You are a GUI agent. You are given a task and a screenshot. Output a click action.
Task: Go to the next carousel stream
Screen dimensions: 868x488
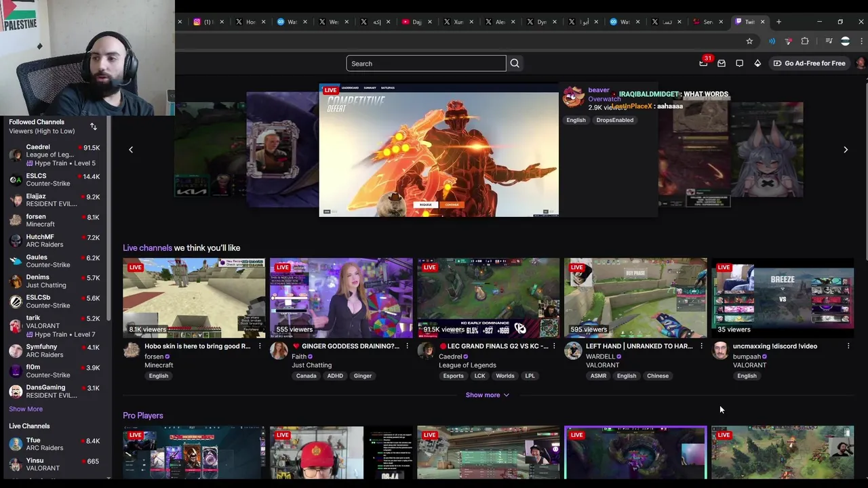tap(846, 150)
